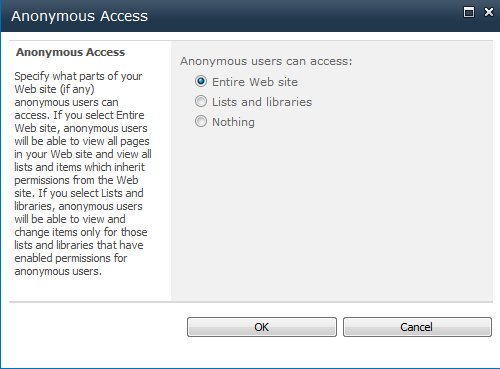Click the 'Nothing' option label text
500x369 pixels.
[233, 122]
